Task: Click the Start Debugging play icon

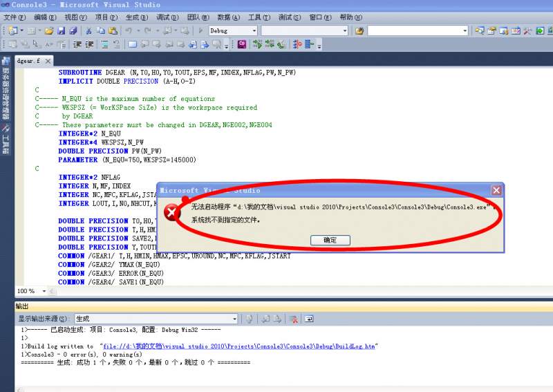Action: tap(200, 30)
